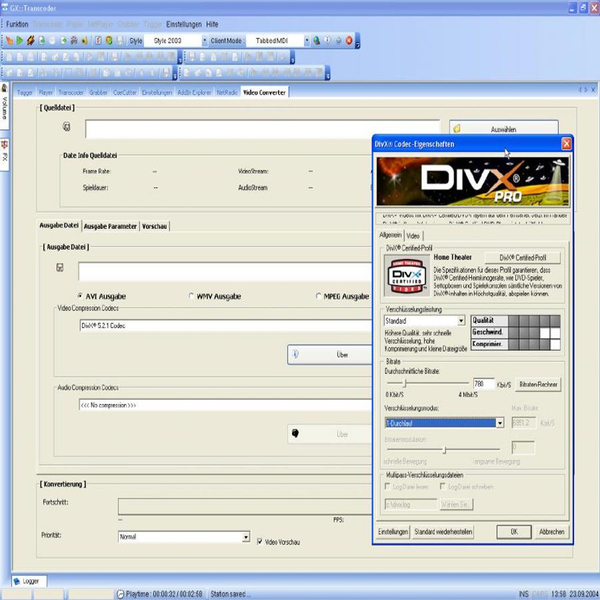
Task: Switch to the Tagger tab
Action: 24,93
